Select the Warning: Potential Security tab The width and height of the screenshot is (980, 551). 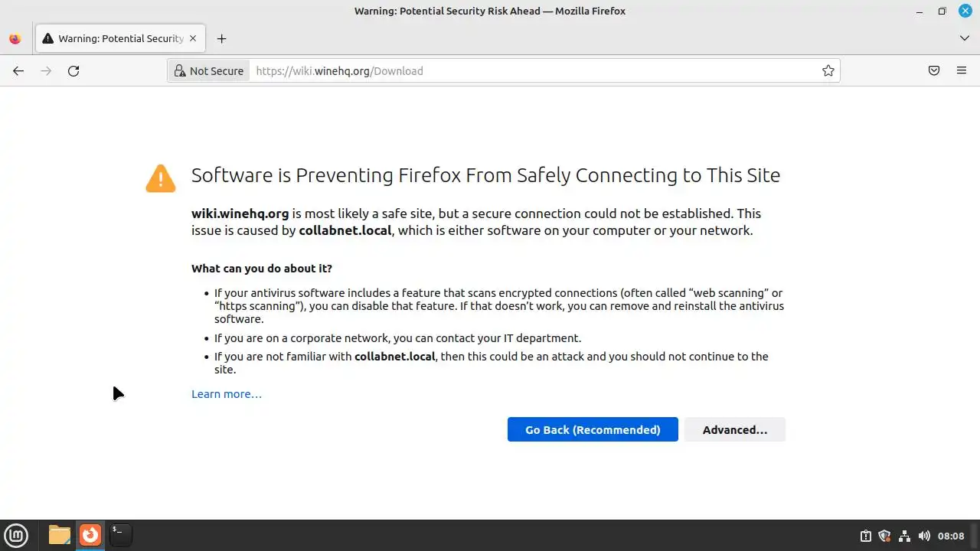(x=115, y=39)
